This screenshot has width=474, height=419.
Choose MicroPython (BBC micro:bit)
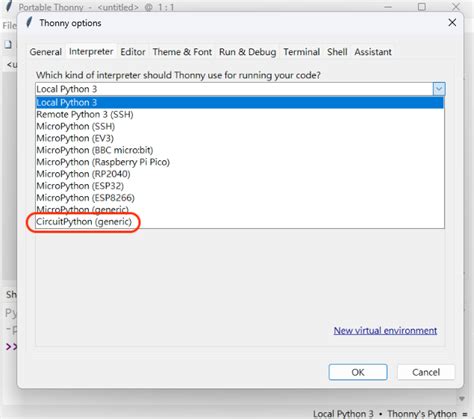(240, 150)
